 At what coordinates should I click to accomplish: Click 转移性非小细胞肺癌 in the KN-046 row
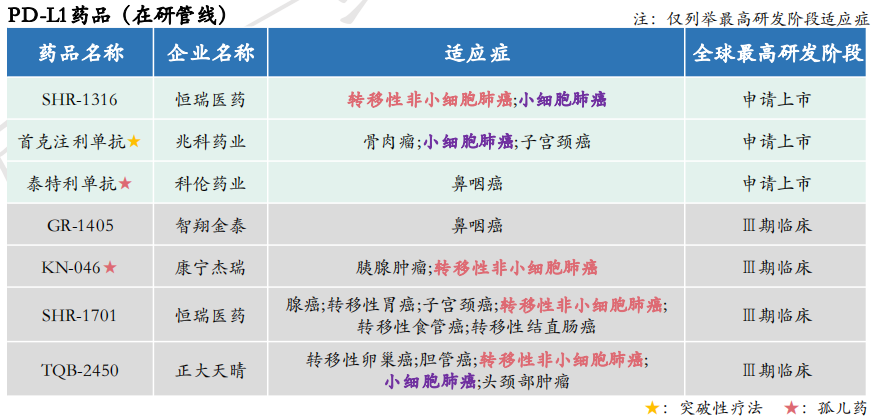pos(516,267)
